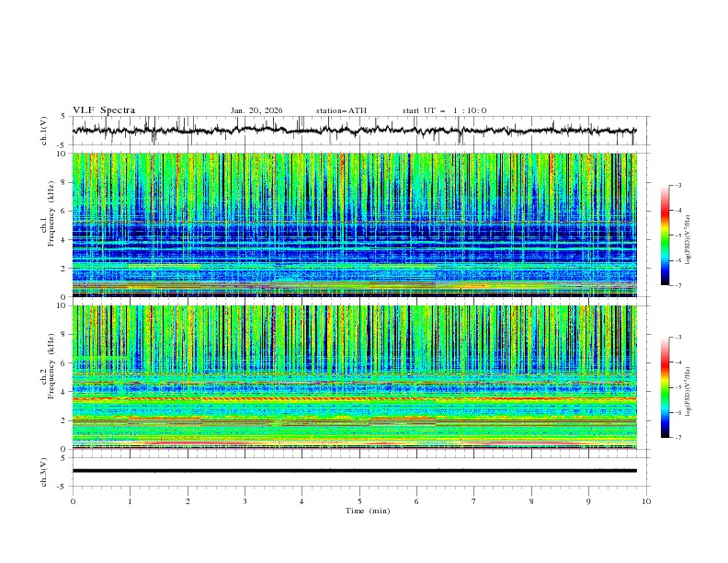Click the "ch.1(V)" waveform axis label
The height and width of the screenshot is (563, 728).
[44, 131]
